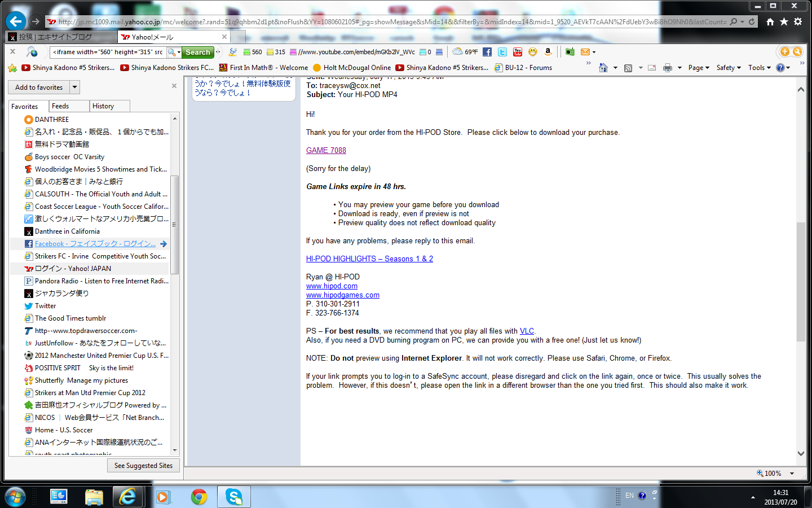
Task: Click the smiley face toolbar icon
Action: point(533,52)
